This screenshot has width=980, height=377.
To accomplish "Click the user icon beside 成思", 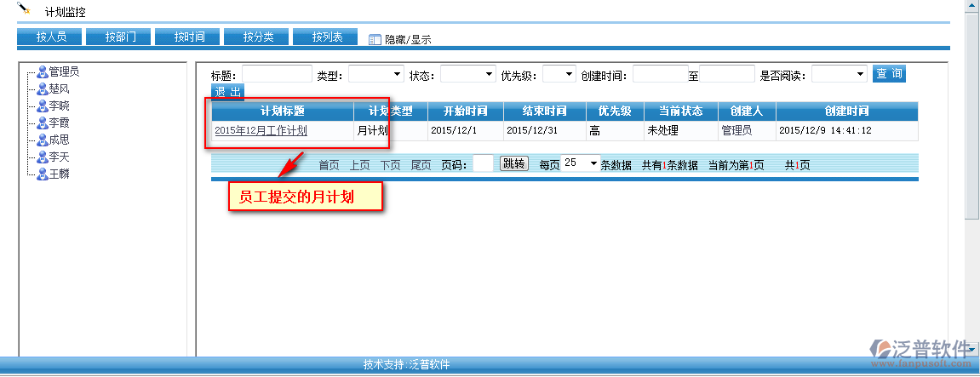I will (42, 140).
